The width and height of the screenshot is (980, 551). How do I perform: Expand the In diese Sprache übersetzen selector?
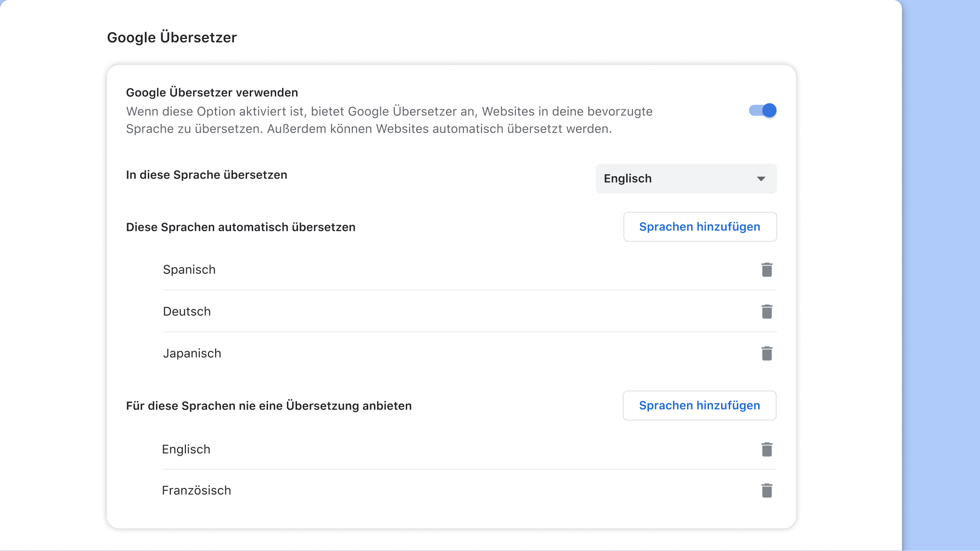point(686,179)
